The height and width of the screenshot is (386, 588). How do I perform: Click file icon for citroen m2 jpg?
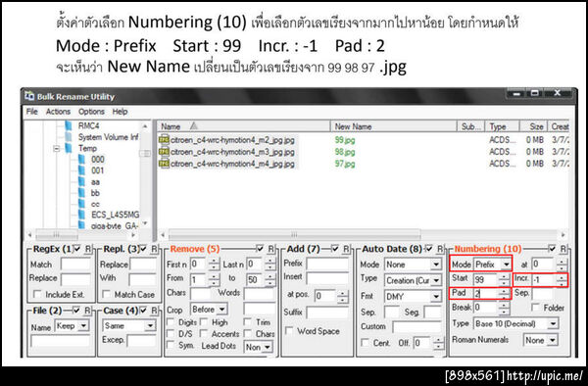(x=164, y=140)
